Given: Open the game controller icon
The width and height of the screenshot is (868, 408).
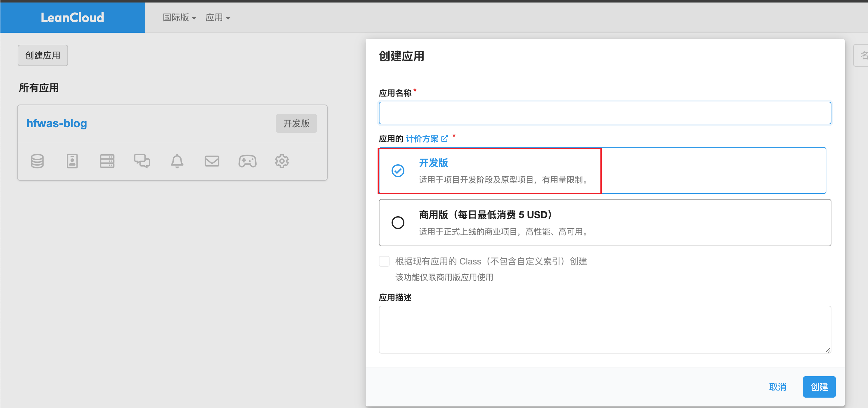Looking at the screenshot, I should tap(247, 161).
